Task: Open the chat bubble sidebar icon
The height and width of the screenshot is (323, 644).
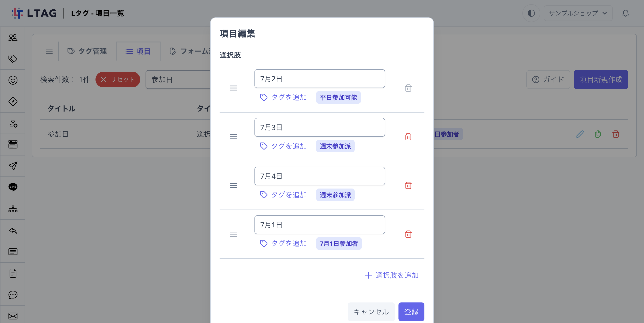Action: (x=13, y=295)
